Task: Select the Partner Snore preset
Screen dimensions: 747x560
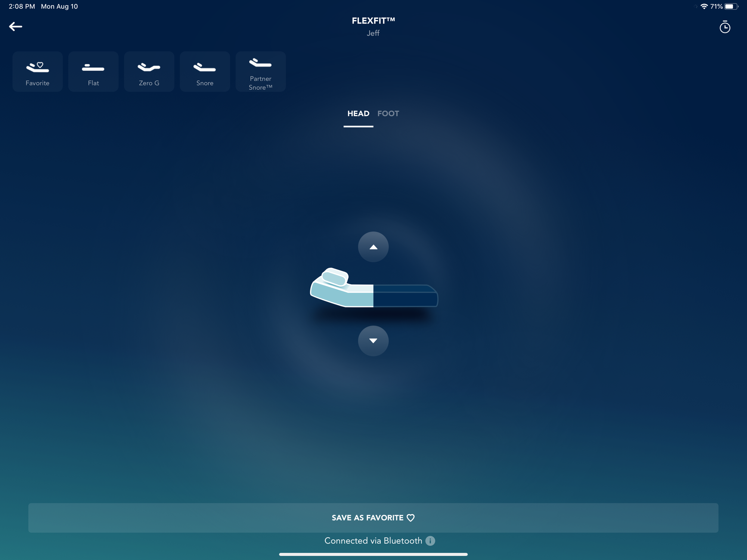Action: click(260, 72)
